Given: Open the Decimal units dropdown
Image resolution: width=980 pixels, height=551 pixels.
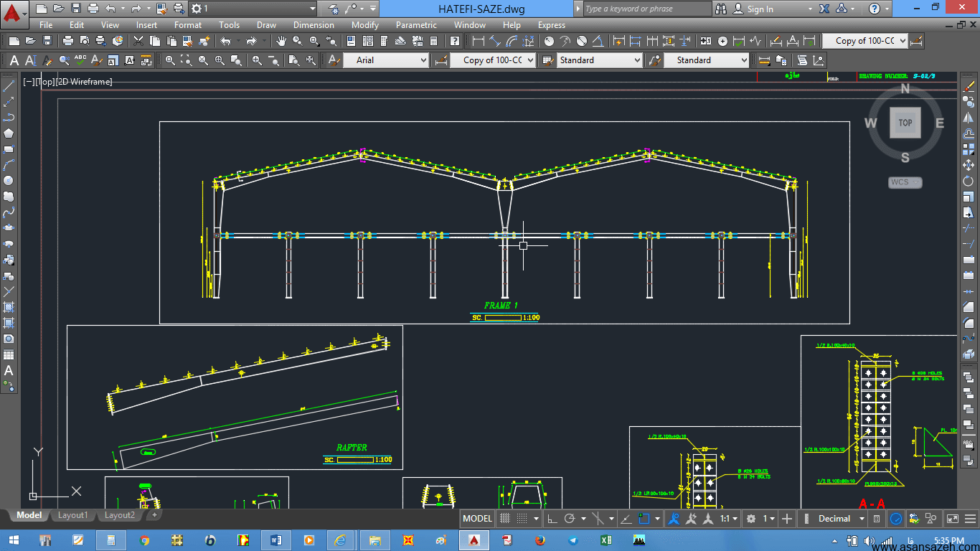Looking at the screenshot, I should (x=842, y=518).
